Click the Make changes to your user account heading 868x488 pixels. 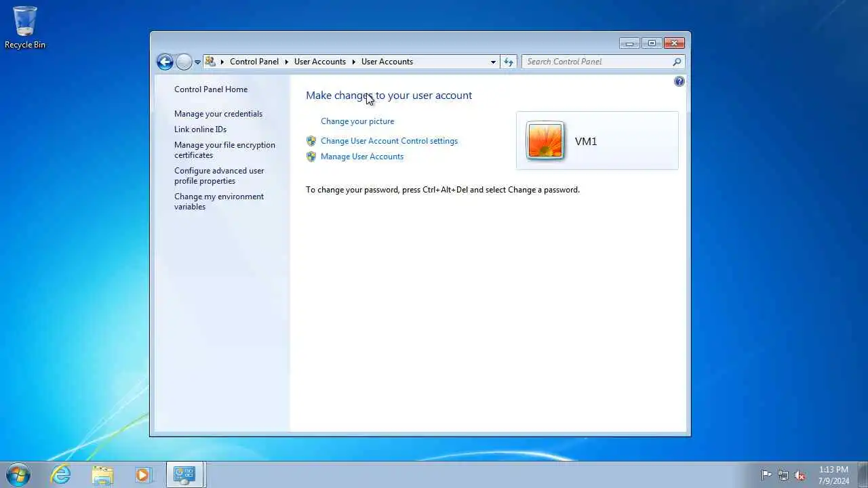tap(389, 96)
